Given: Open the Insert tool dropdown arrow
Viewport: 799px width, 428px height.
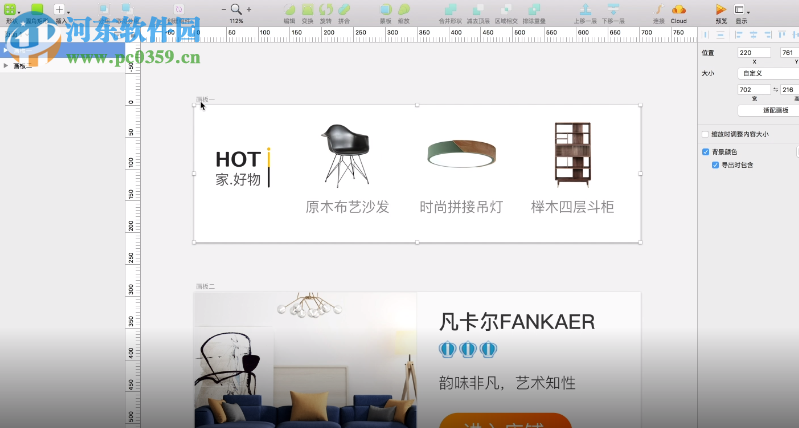Looking at the screenshot, I should 68,12.
